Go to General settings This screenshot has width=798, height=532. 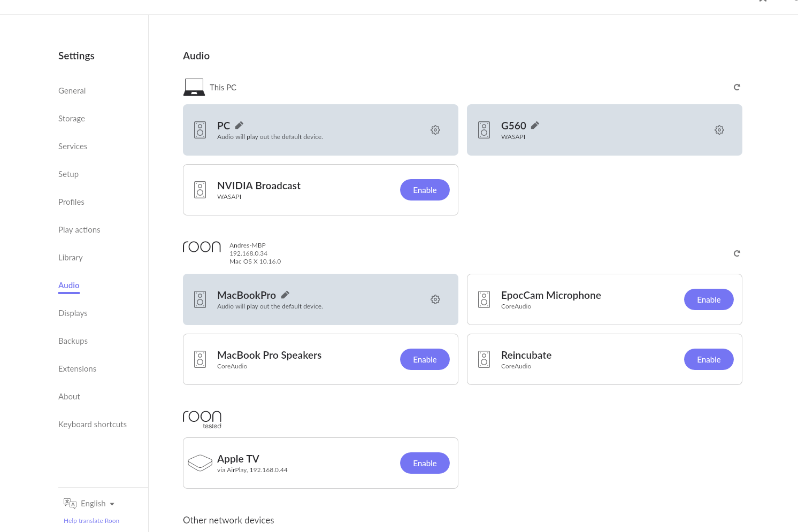click(72, 91)
